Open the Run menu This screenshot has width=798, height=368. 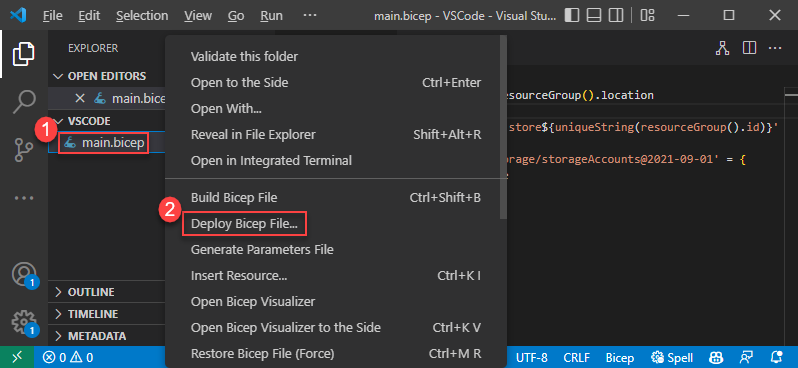(271, 16)
